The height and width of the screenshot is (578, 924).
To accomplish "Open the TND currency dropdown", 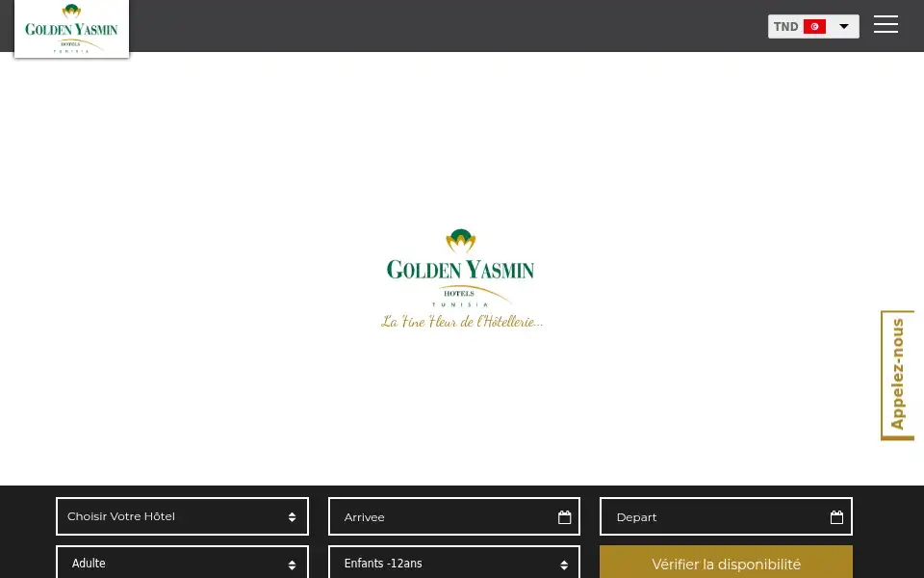I will pyautogui.click(x=813, y=27).
